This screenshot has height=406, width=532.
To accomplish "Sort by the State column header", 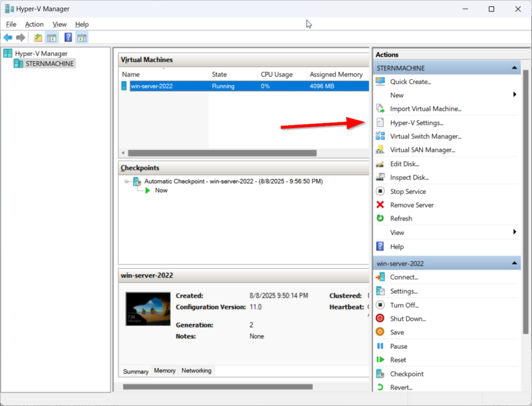I will click(233, 75).
